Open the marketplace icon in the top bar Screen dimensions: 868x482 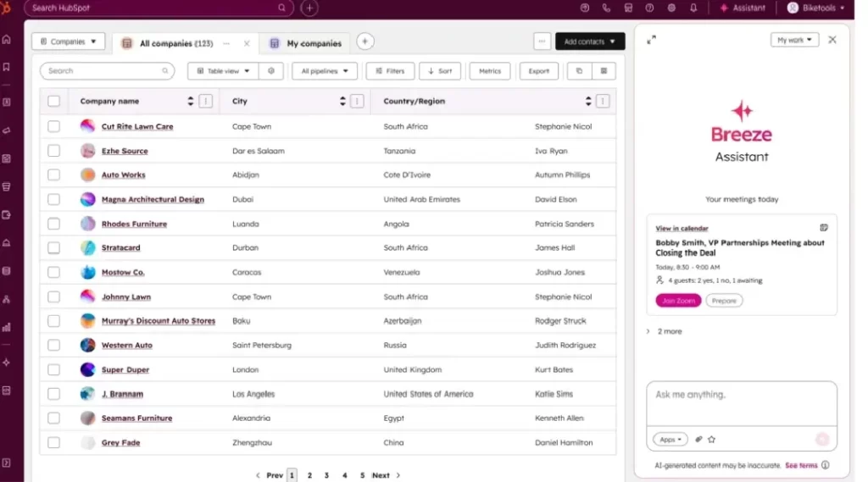(628, 8)
